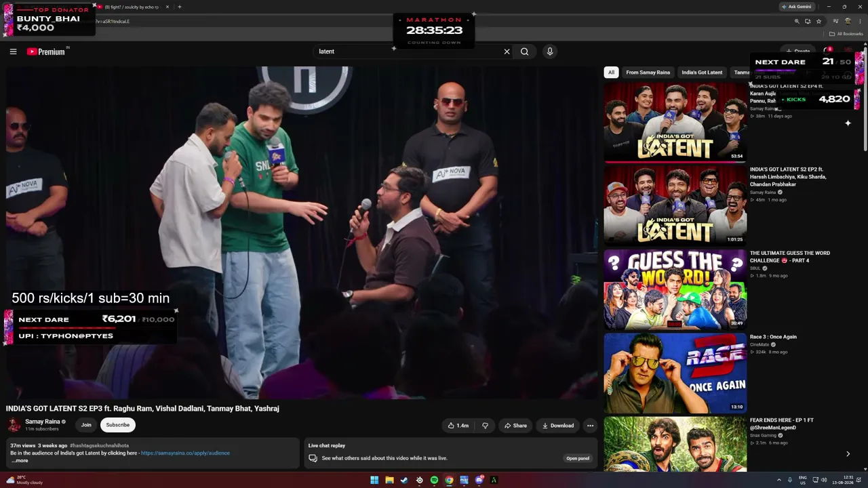Open Chrome three-dot menu
Screen dimensions: 868x488
point(859,21)
